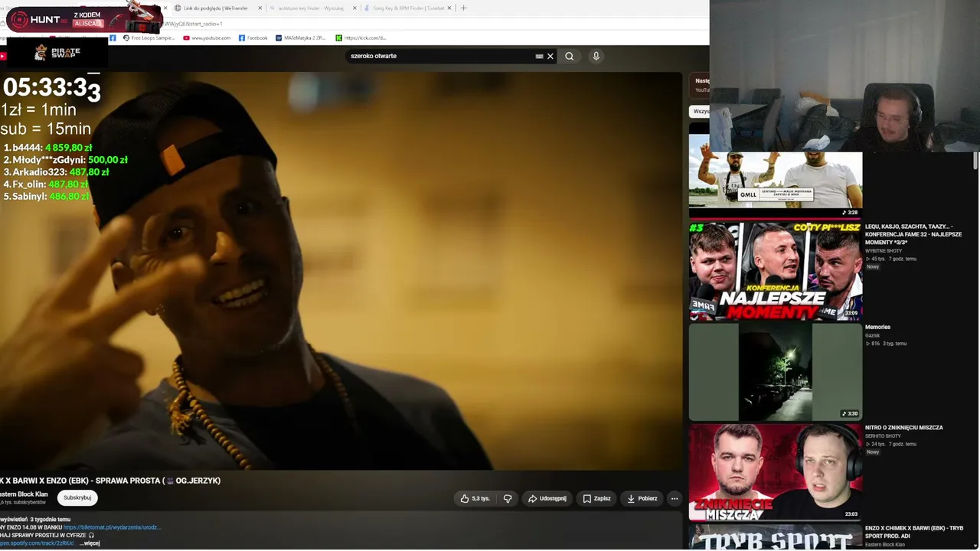Open the Memories video title

(877, 327)
